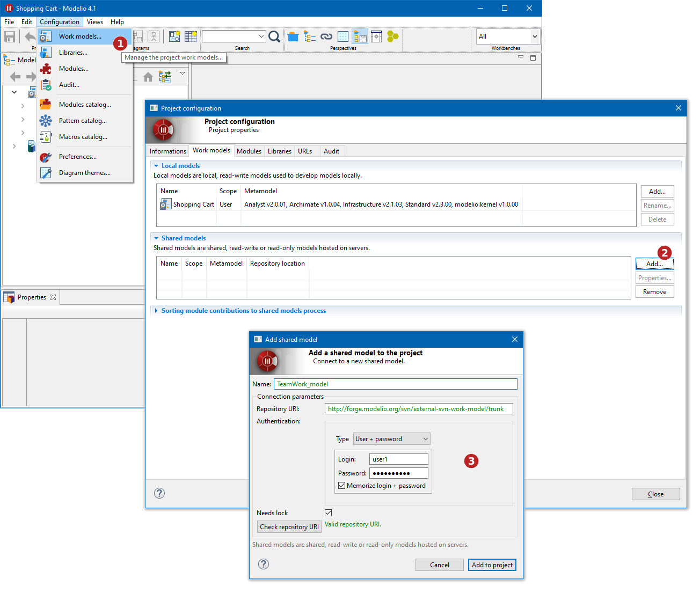Select the yellow hexagons perspective icon
Image resolution: width=700 pixels, height=593 pixels.
(x=393, y=36)
